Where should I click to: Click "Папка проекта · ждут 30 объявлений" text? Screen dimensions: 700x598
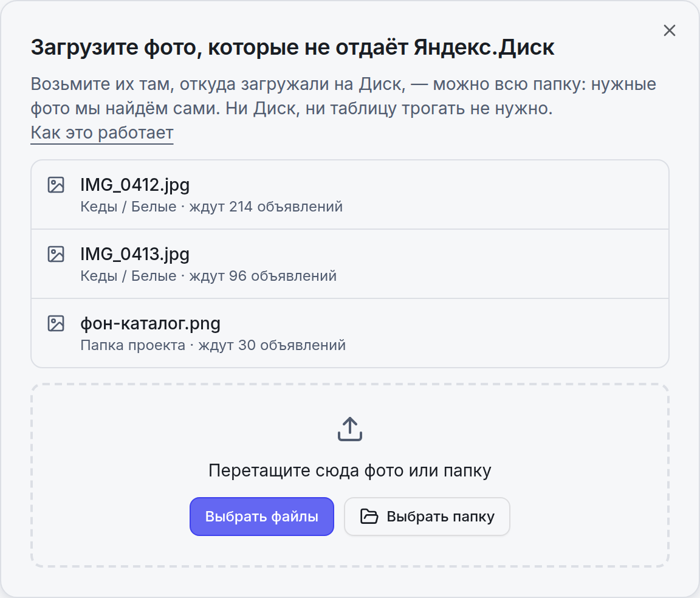pyautogui.click(x=213, y=345)
